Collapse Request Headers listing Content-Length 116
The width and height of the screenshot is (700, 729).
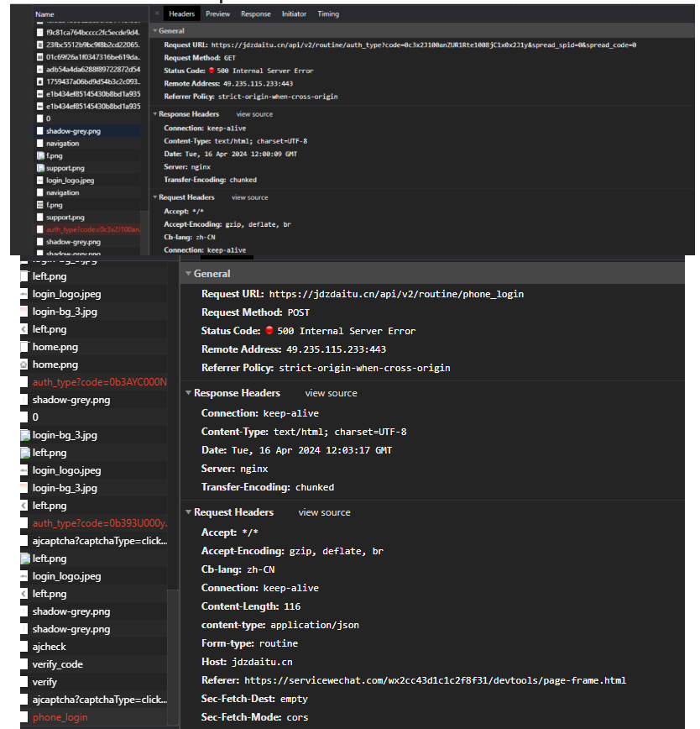188,512
